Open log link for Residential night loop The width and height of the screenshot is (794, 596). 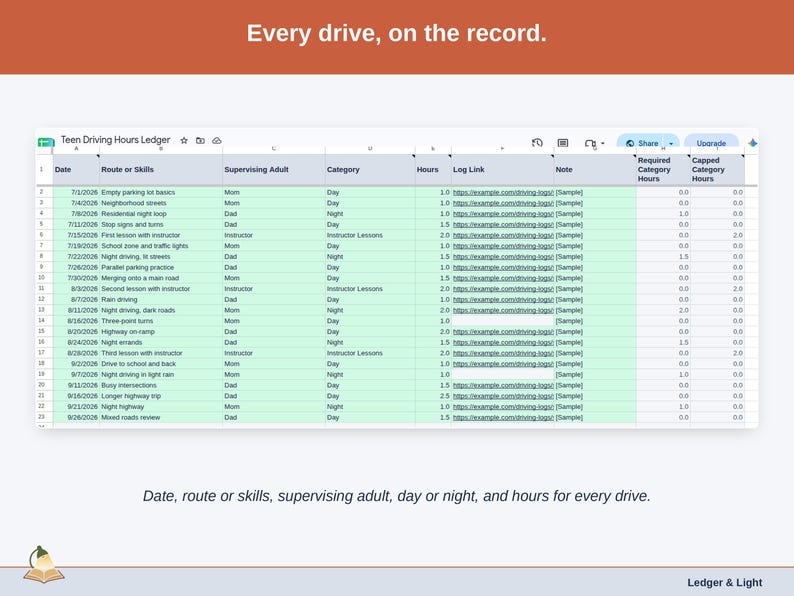click(503, 214)
